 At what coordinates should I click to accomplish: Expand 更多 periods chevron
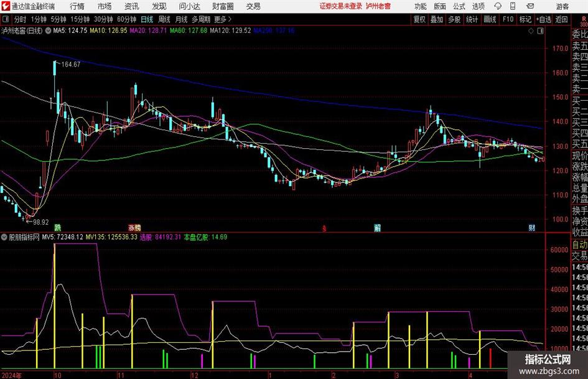pos(230,19)
